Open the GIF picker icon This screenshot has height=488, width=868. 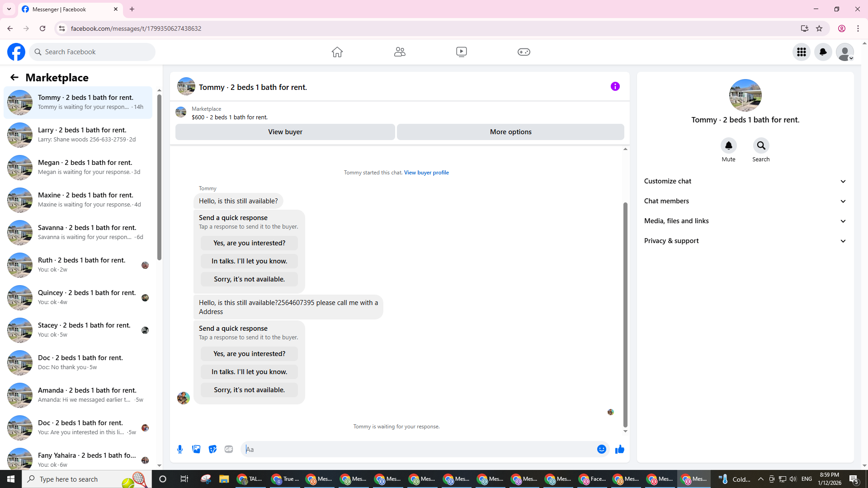click(x=229, y=449)
